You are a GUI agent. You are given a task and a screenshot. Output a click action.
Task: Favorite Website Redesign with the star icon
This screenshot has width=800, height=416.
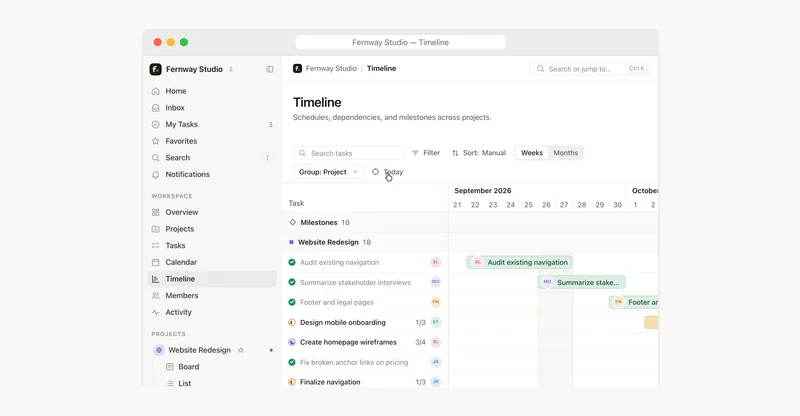(x=241, y=350)
